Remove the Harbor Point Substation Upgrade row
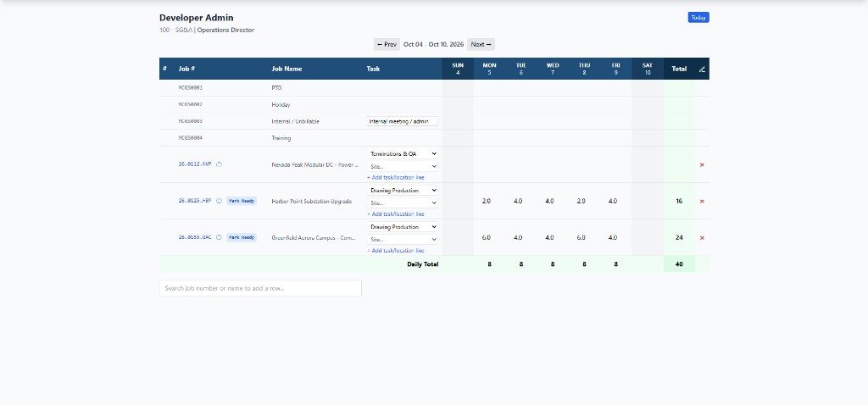This screenshot has height=405, width=868. [x=702, y=202]
